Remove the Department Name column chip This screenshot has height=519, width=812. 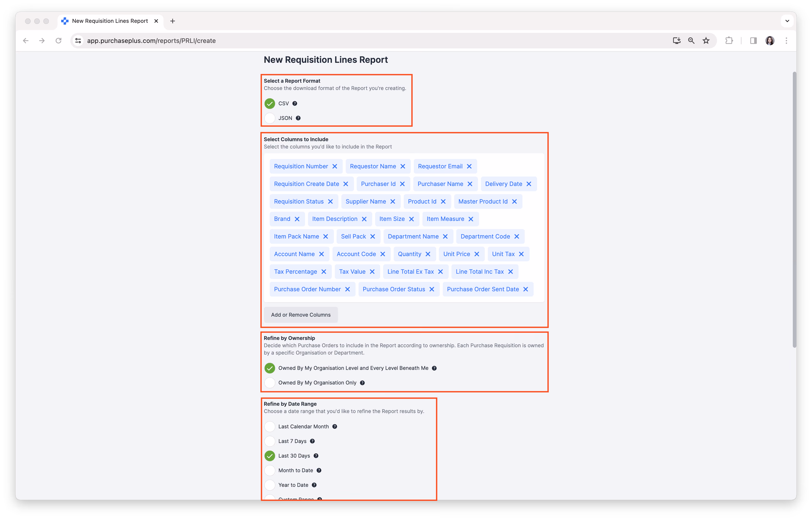tap(445, 237)
